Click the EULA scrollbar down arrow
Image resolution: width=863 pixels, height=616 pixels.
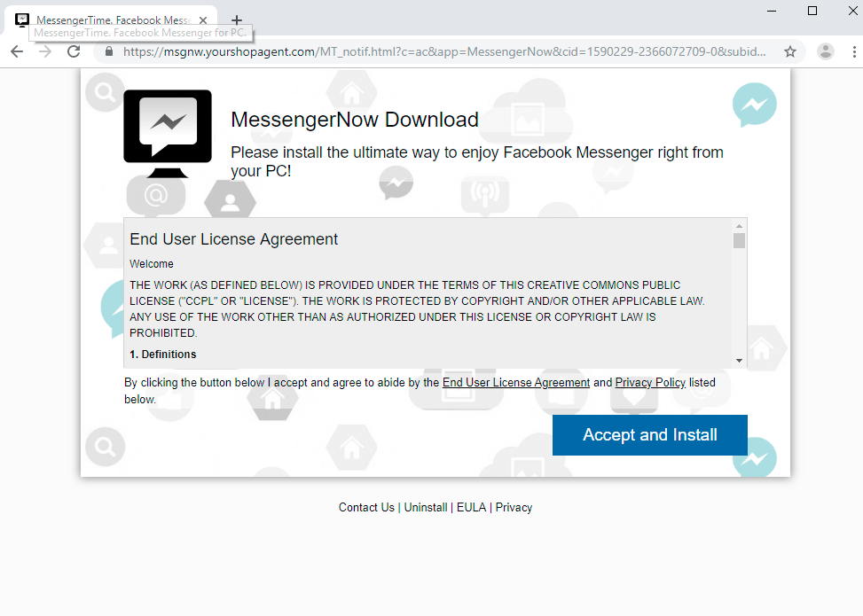click(739, 360)
